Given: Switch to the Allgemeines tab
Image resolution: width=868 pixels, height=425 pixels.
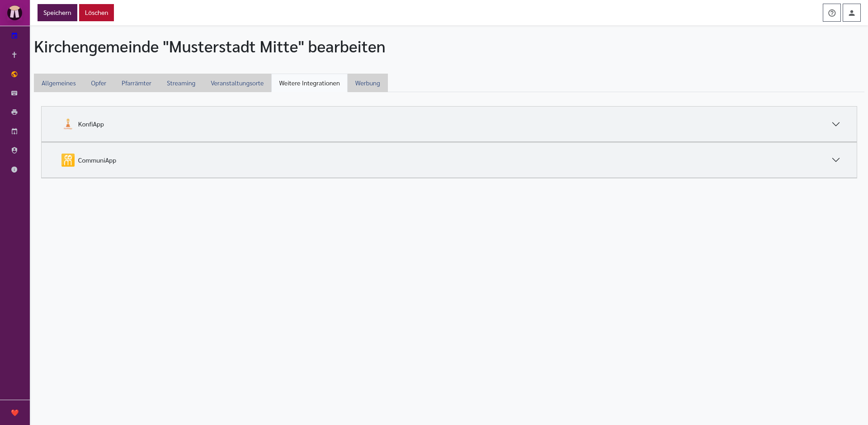Looking at the screenshot, I should click(59, 83).
